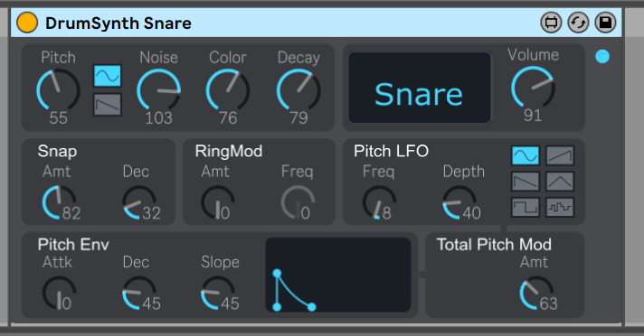644x336 pixels.
Task: Select the sawtooth oscillator waveform button
Action: click(108, 105)
